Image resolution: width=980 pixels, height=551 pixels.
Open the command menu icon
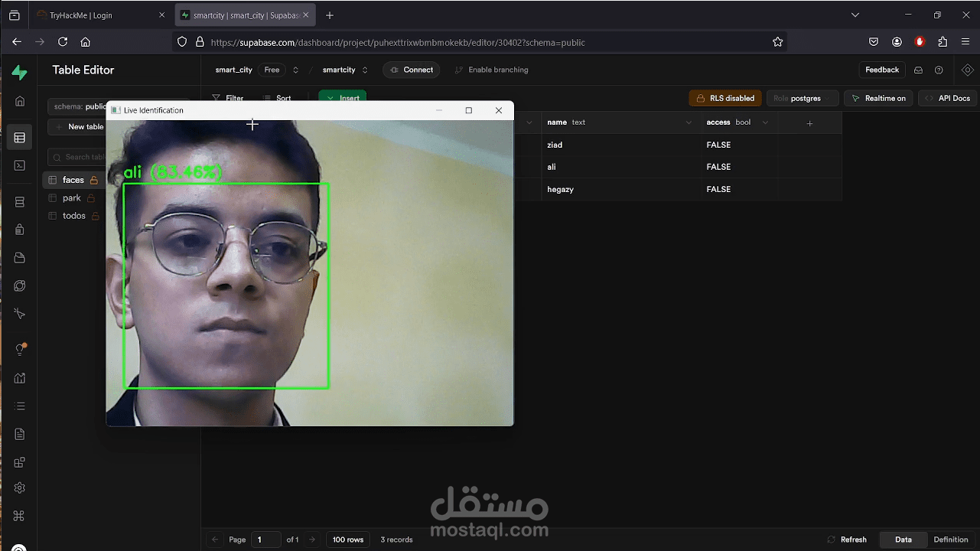pyautogui.click(x=20, y=515)
